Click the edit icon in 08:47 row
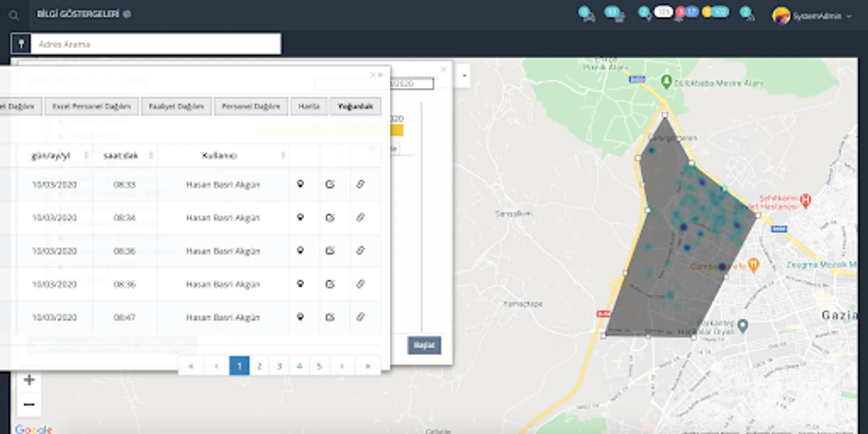The height and width of the screenshot is (434, 868). [330, 317]
